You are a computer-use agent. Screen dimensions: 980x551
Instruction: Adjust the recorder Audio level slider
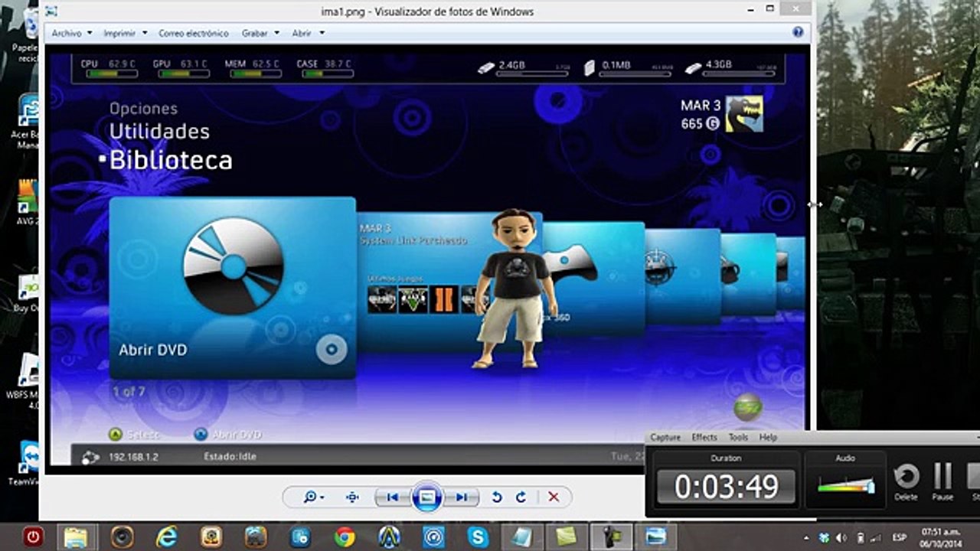pyautogui.click(x=845, y=486)
